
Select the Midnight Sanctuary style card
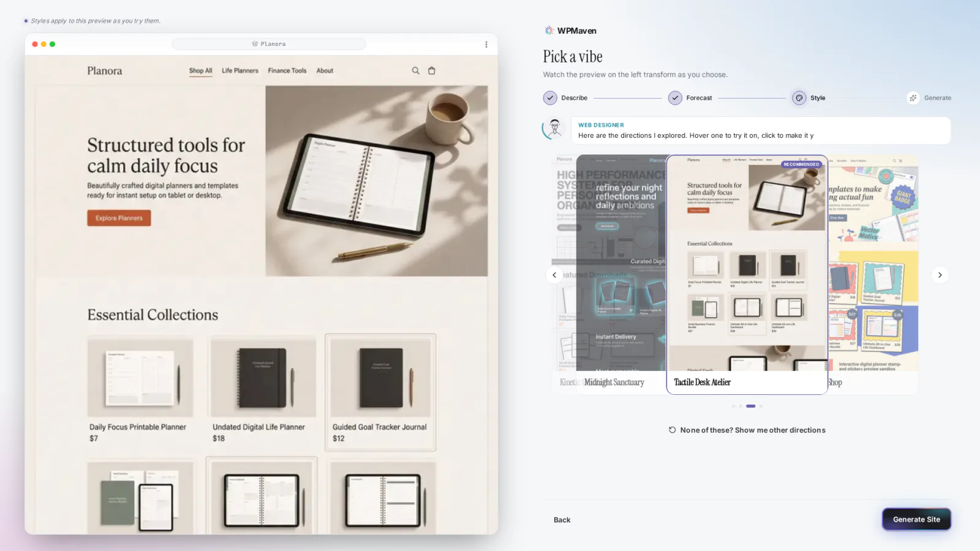pos(621,274)
